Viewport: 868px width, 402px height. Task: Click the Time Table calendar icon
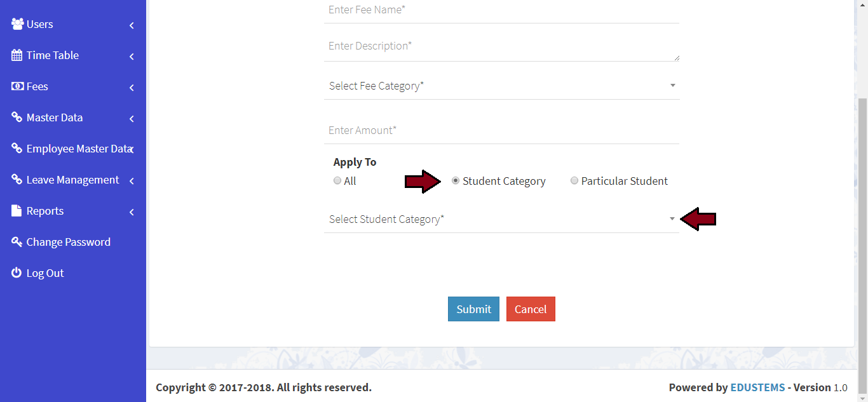(17, 55)
